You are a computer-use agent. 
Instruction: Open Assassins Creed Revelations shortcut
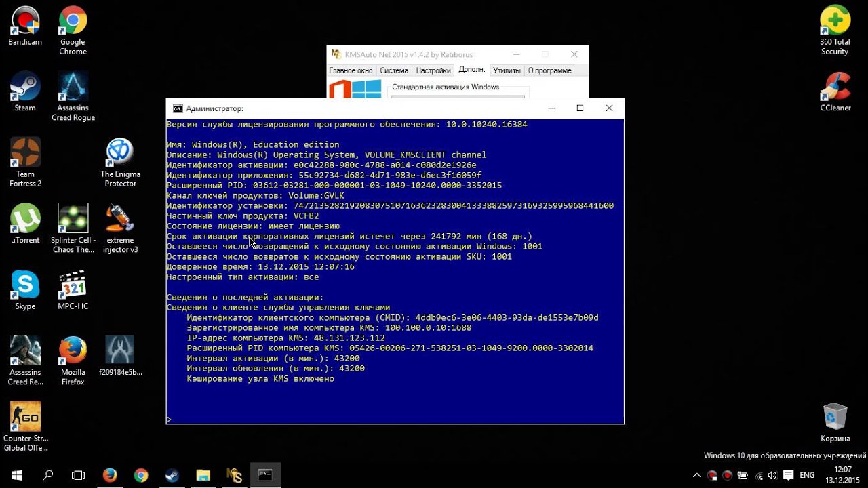pyautogui.click(x=25, y=361)
